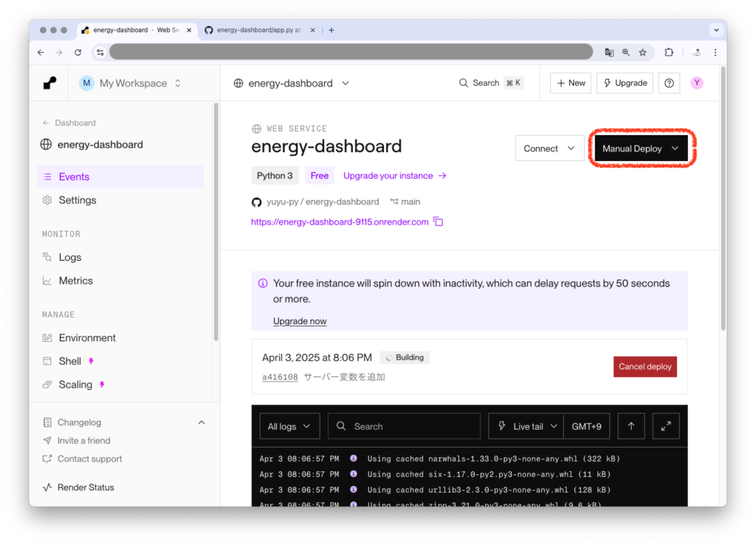This screenshot has width=756, height=545.
Task: Click the log Search input field
Action: (x=404, y=426)
